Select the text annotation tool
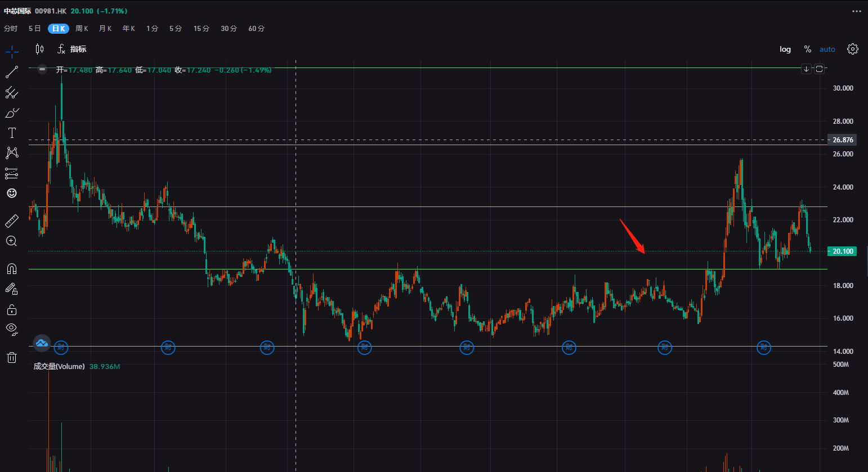Screen dimensions: 868x472 12,133
